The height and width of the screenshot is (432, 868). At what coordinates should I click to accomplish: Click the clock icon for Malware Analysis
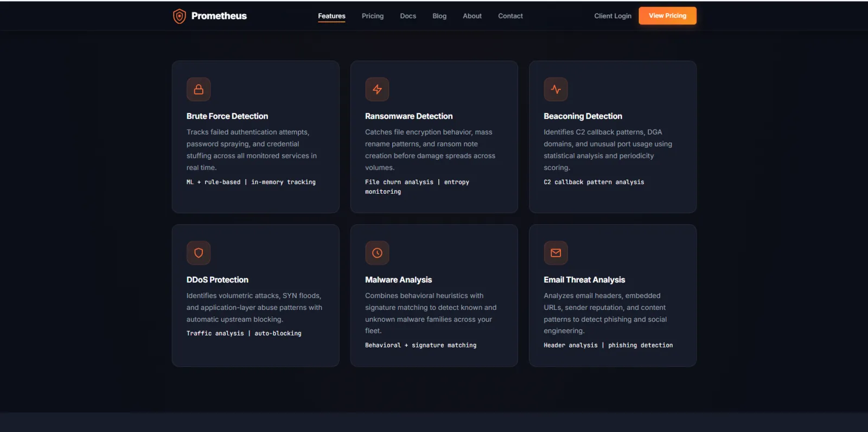(x=377, y=253)
